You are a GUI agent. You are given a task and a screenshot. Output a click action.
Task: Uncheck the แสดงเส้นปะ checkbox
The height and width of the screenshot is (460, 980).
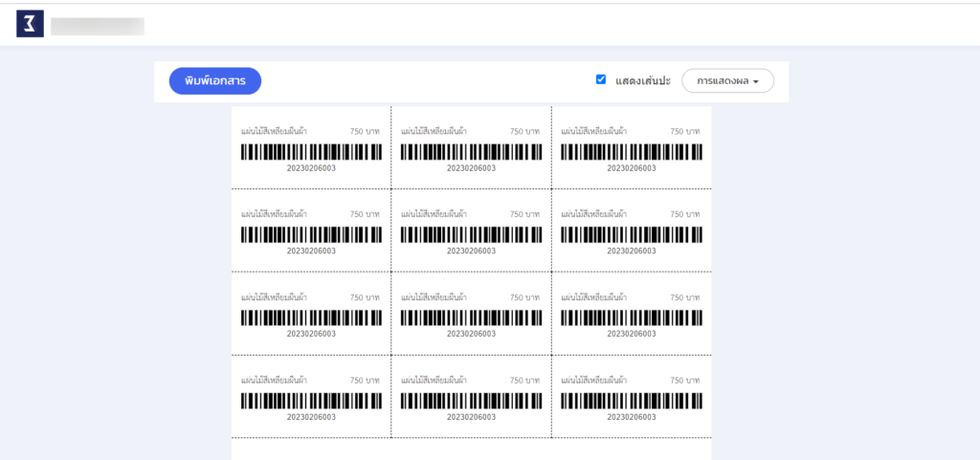pyautogui.click(x=601, y=79)
